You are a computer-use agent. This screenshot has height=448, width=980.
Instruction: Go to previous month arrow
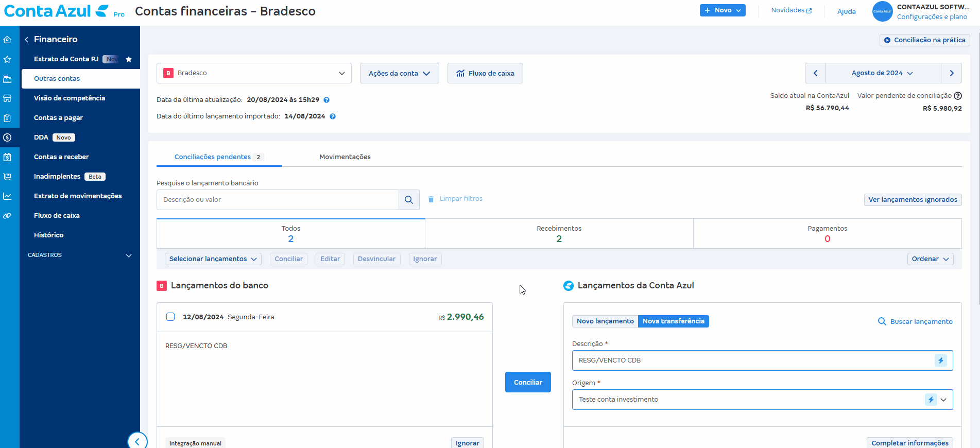coord(815,73)
